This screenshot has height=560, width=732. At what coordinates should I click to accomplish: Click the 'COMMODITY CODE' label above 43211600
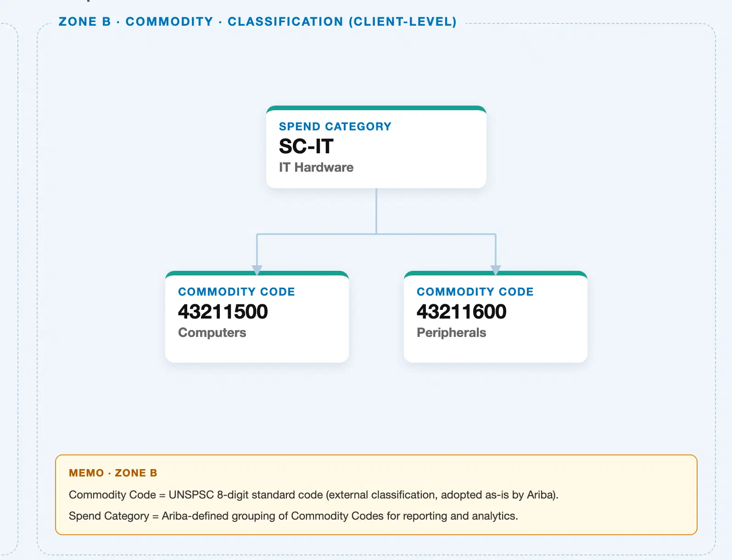(475, 292)
